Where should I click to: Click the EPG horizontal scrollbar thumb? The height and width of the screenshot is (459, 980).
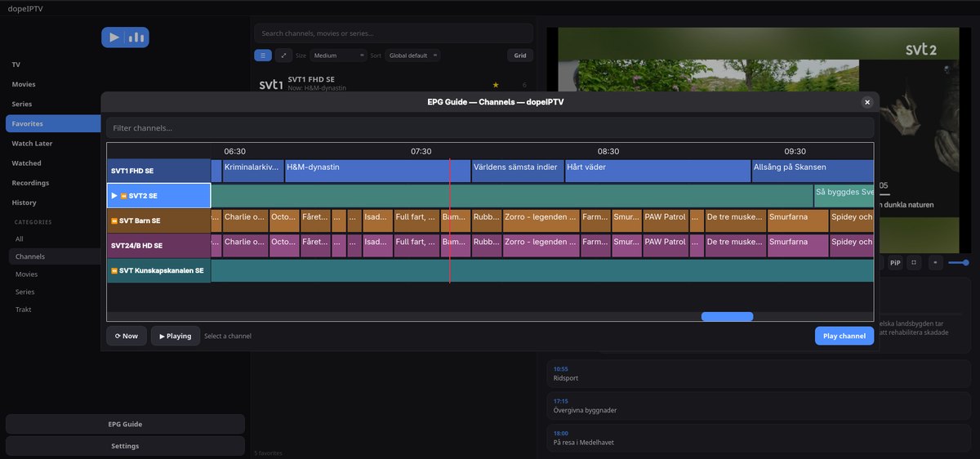point(727,317)
